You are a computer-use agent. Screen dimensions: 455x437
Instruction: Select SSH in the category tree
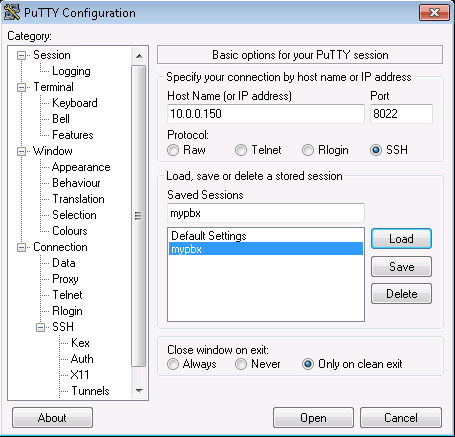click(x=63, y=327)
